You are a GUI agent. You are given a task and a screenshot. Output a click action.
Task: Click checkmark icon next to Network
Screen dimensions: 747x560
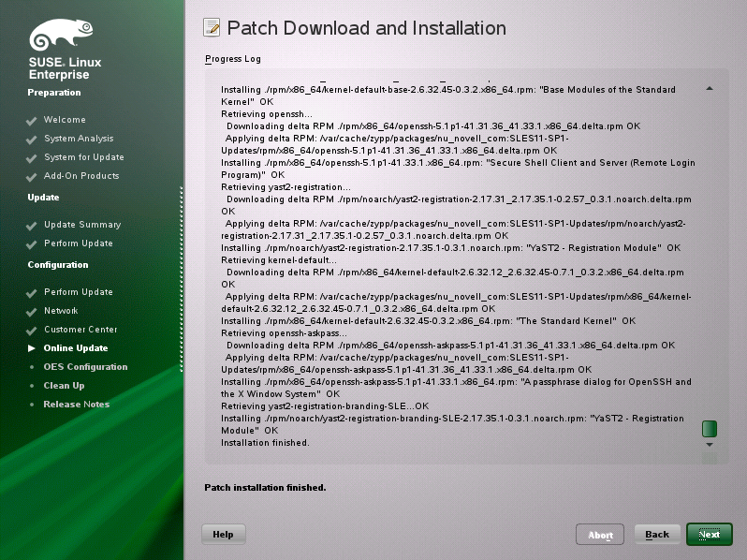(x=32, y=312)
